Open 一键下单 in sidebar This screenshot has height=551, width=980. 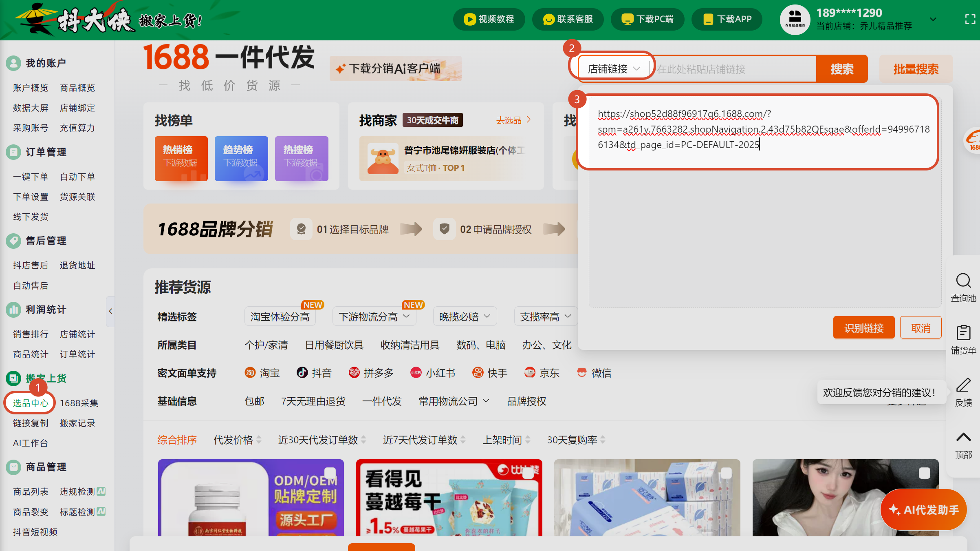(31, 177)
